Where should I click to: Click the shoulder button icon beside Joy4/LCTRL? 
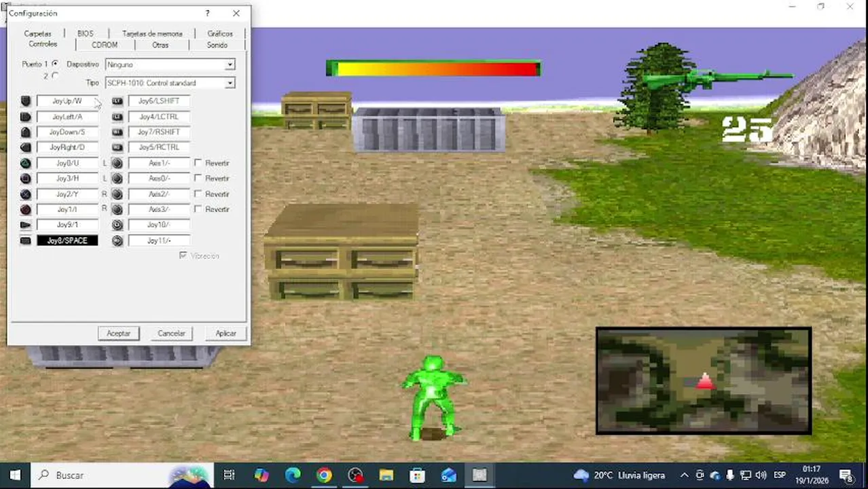point(117,116)
